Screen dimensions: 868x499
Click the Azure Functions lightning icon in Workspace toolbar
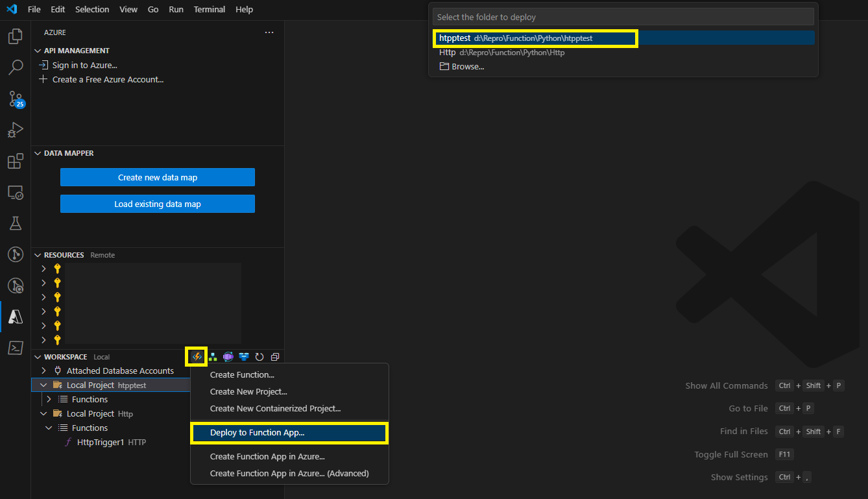pyautogui.click(x=197, y=357)
